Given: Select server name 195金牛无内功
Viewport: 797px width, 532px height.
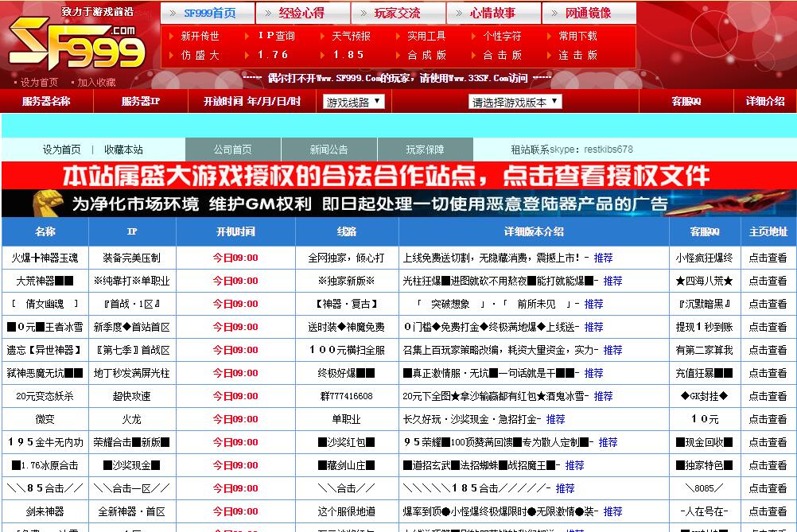Looking at the screenshot, I should tap(45, 443).
